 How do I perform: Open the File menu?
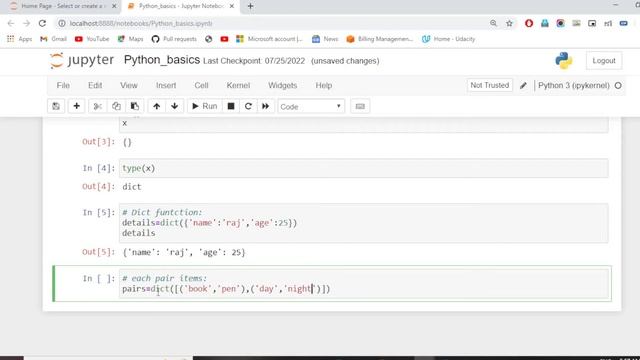pos(63,85)
